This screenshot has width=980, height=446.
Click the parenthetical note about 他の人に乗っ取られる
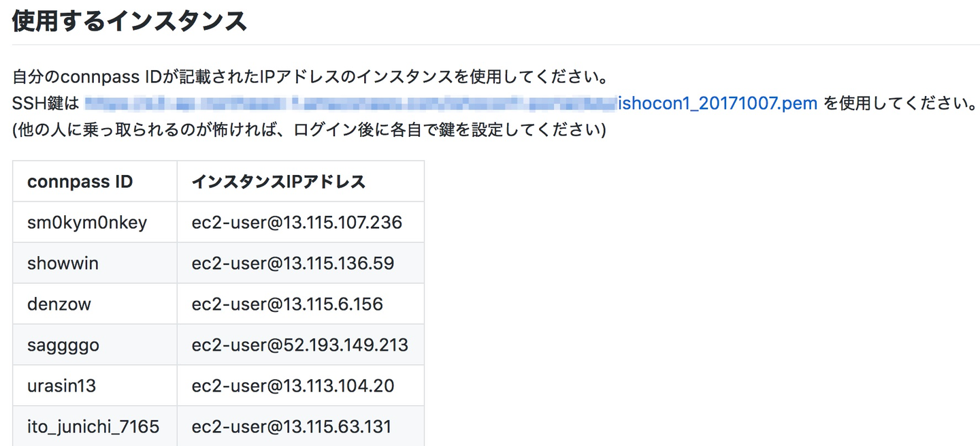309,129
